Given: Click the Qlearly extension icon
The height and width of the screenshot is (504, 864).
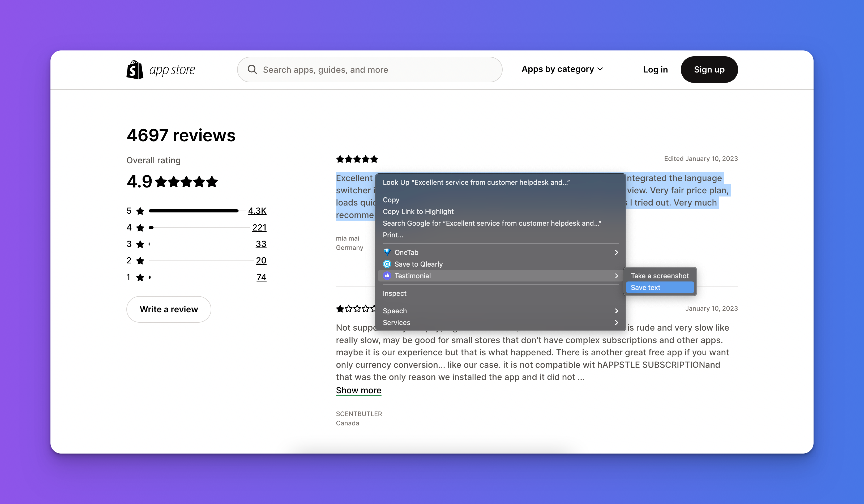Looking at the screenshot, I should click(387, 264).
